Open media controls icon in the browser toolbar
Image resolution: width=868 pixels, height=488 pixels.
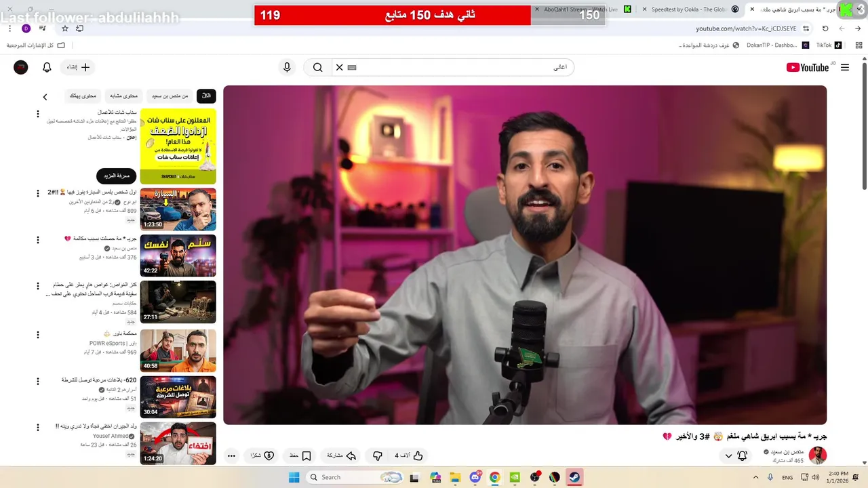click(43, 28)
